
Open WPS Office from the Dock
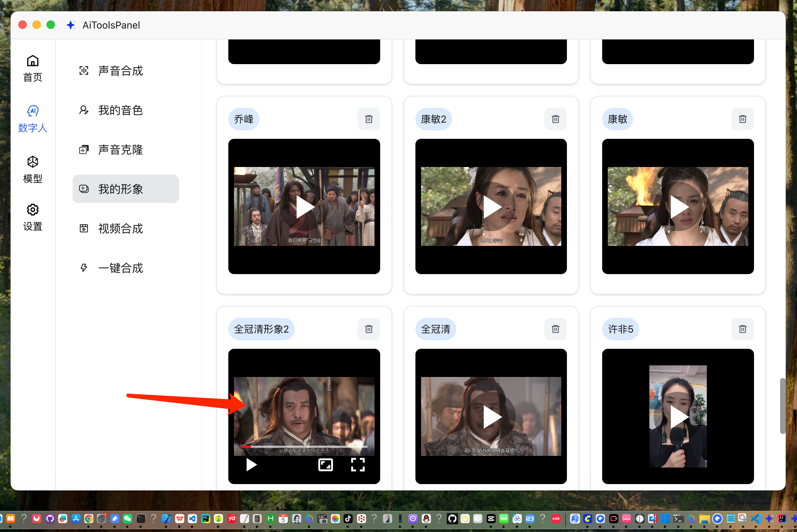(x=180, y=519)
